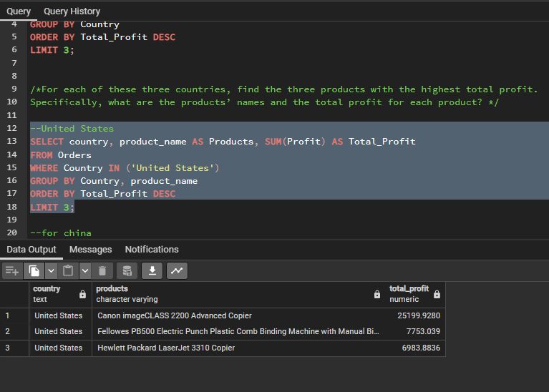Click the 6983.8836 profit value
The width and height of the screenshot is (549, 392).
tap(421, 348)
